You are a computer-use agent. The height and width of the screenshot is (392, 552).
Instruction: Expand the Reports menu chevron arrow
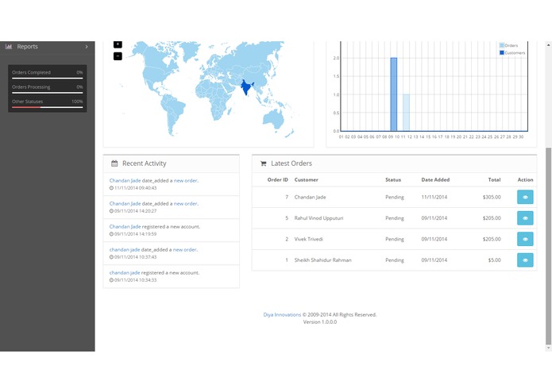coord(87,47)
